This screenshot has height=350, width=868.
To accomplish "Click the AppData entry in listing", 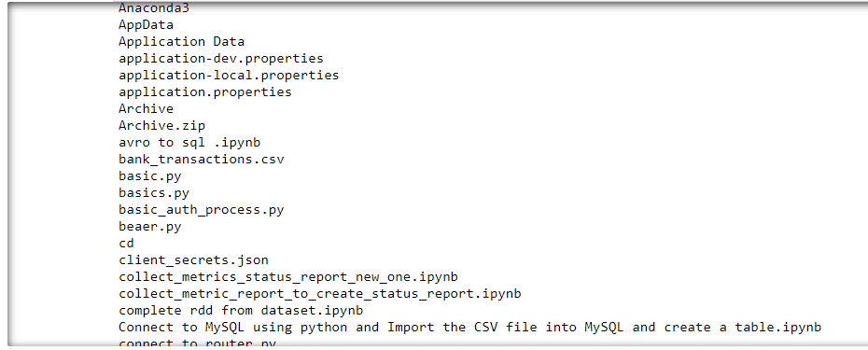I will (x=146, y=25).
